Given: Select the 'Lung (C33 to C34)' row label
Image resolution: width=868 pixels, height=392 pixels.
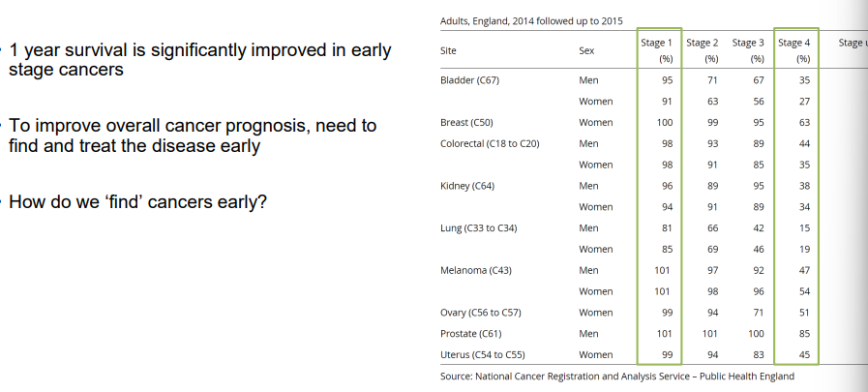Looking at the screenshot, I should [x=479, y=228].
